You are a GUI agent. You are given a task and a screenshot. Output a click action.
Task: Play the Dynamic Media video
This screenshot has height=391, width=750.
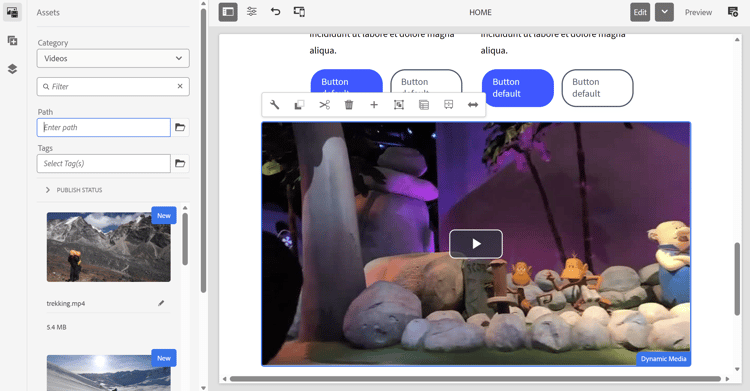pos(476,244)
